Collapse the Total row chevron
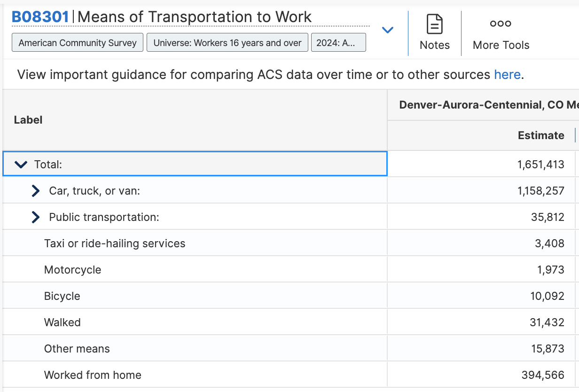Screen dimensions: 579x392 point(21,165)
